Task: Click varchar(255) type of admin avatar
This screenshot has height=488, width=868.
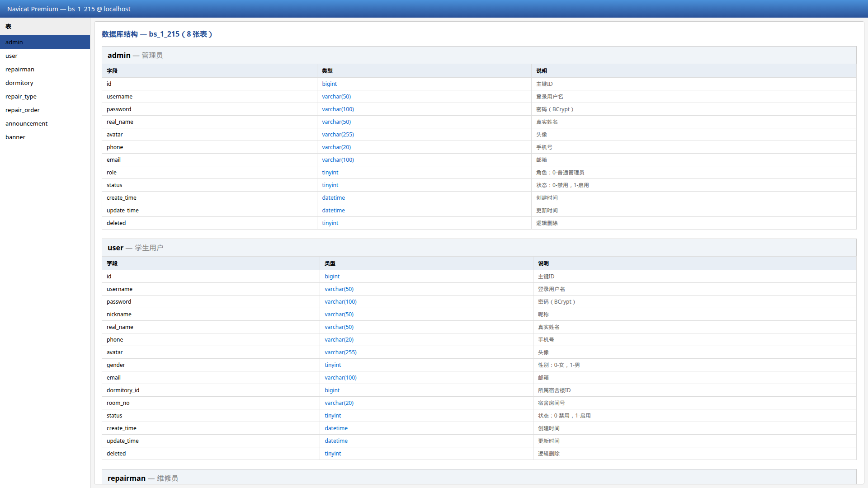Action: pyautogui.click(x=338, y=135)
